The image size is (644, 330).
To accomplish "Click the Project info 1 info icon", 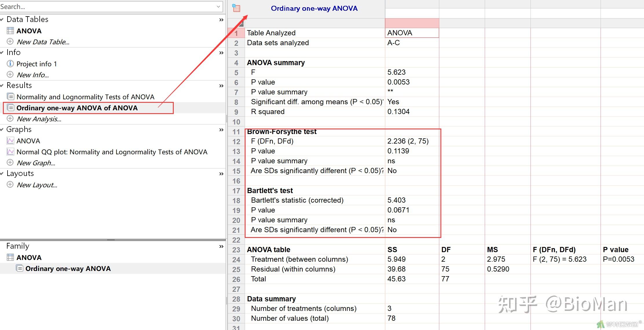I will 10,63.
